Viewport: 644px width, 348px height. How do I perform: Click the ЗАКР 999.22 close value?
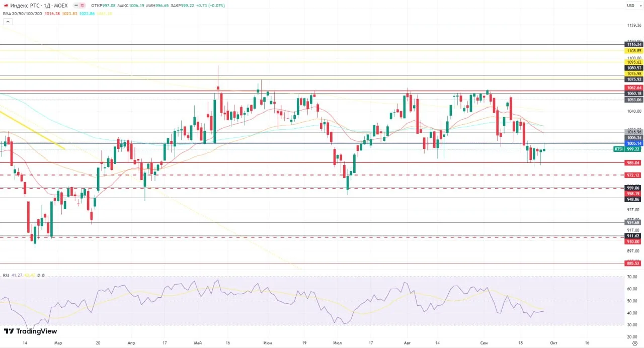coord(183,6)
